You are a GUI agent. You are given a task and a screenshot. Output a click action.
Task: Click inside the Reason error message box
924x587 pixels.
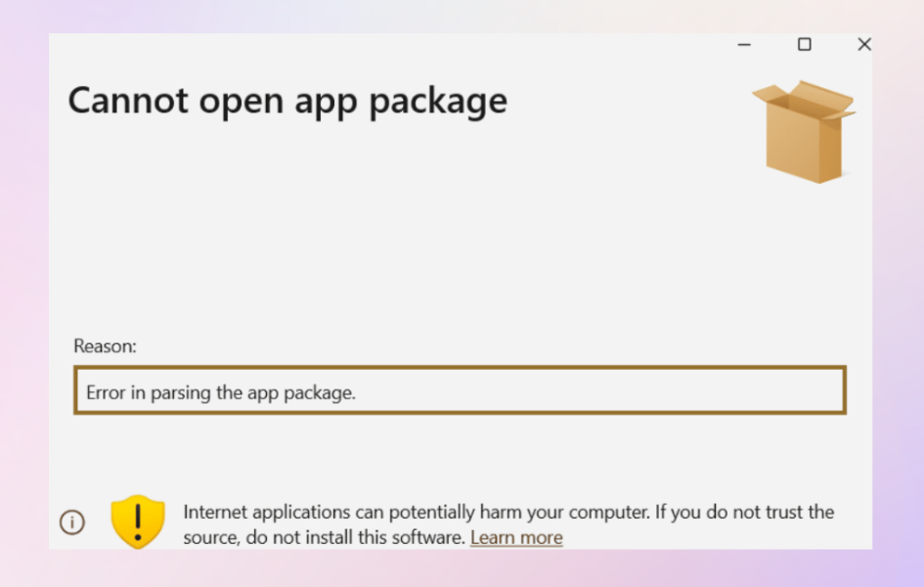[587, 390]
